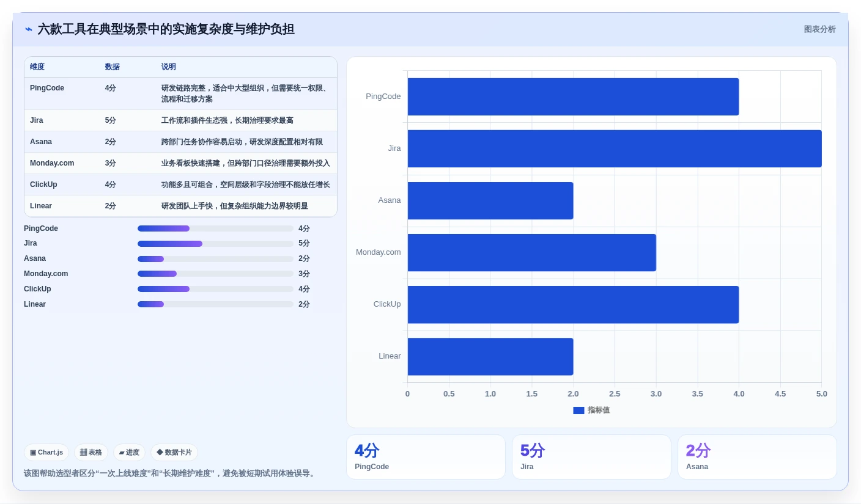Click the description 工作流和插件生态强，长期治理要求最高
861x504 pixels.
(227, 120)
